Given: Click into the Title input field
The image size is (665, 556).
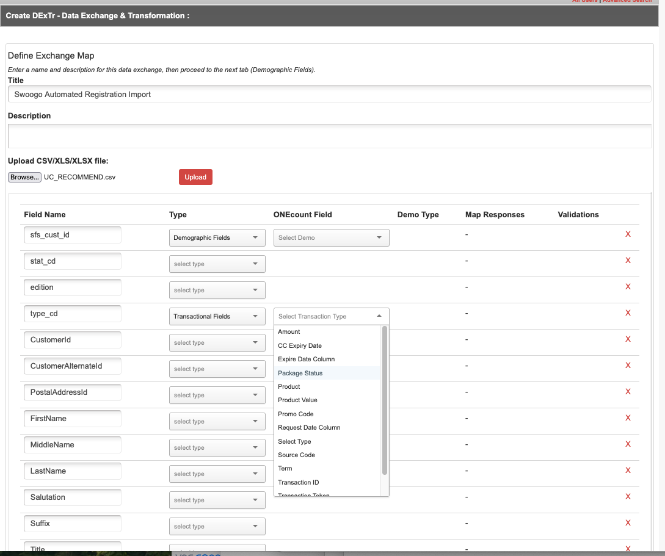Looking at the screenshot, I should 330,94.
